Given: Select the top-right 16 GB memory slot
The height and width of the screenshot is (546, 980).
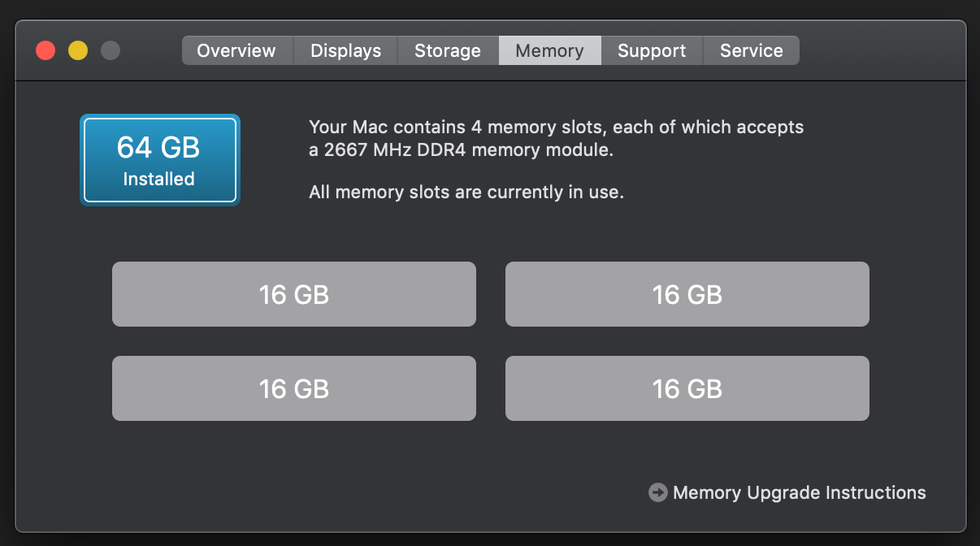Looking at the screenshot, I should click(687, 294).
